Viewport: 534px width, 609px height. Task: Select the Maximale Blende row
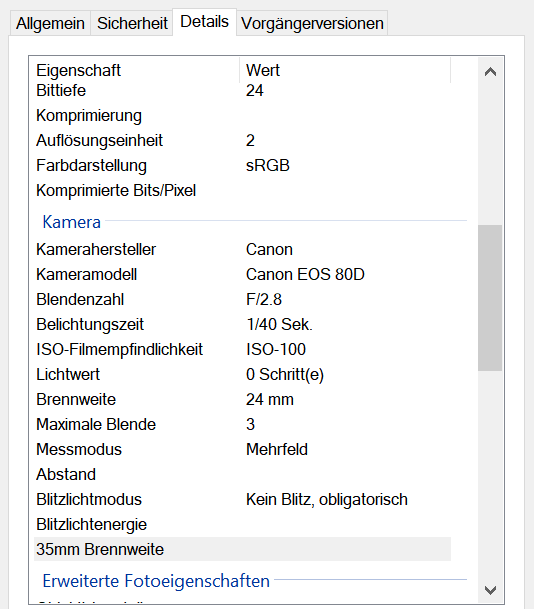[242, 424]
